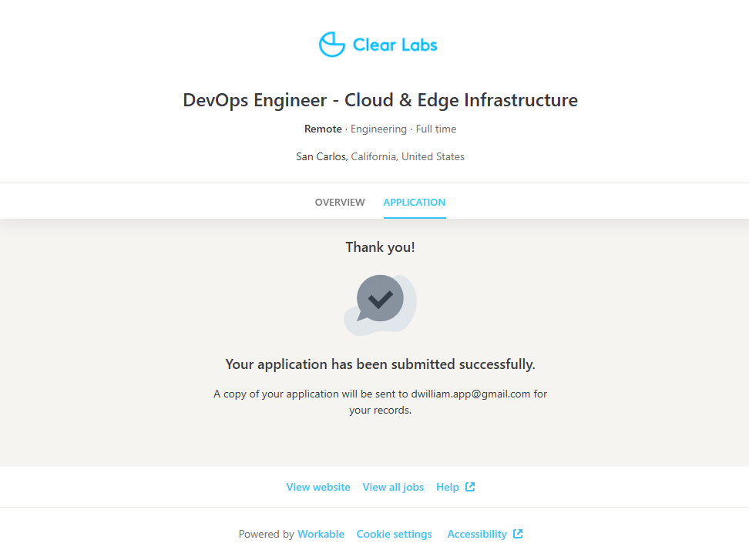Open the View all jobs link
749x560 pixels.
393,488
